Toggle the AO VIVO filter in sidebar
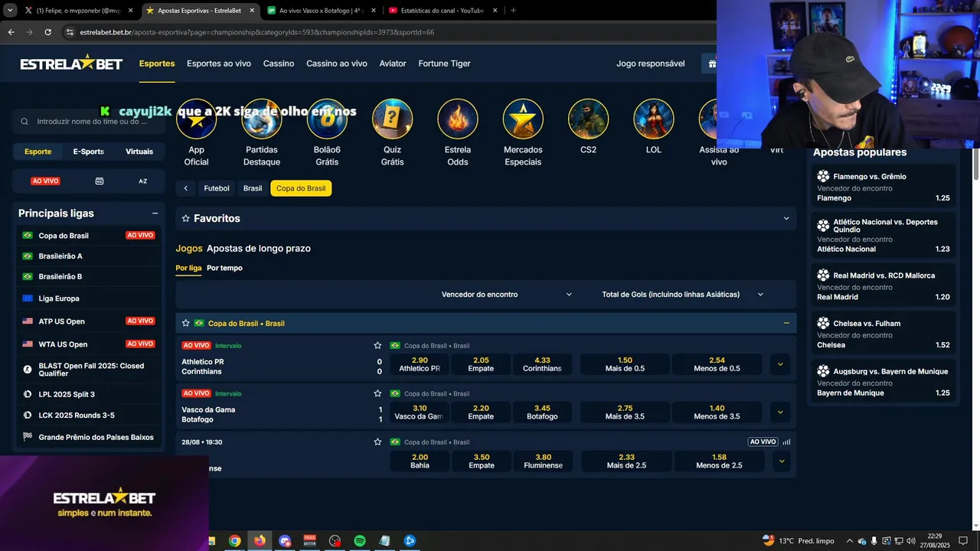The image size is (980, 551). (x=45, y=181)
